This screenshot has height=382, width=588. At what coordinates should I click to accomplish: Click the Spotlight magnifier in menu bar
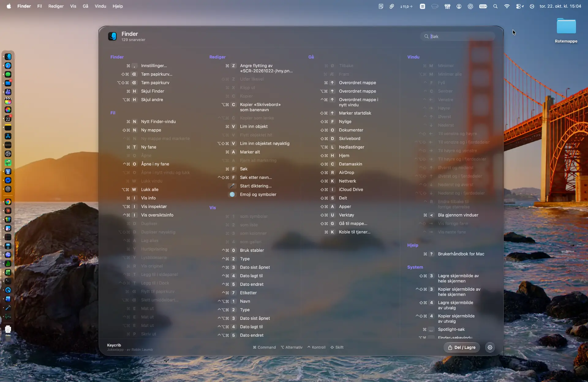click(495, 6)
